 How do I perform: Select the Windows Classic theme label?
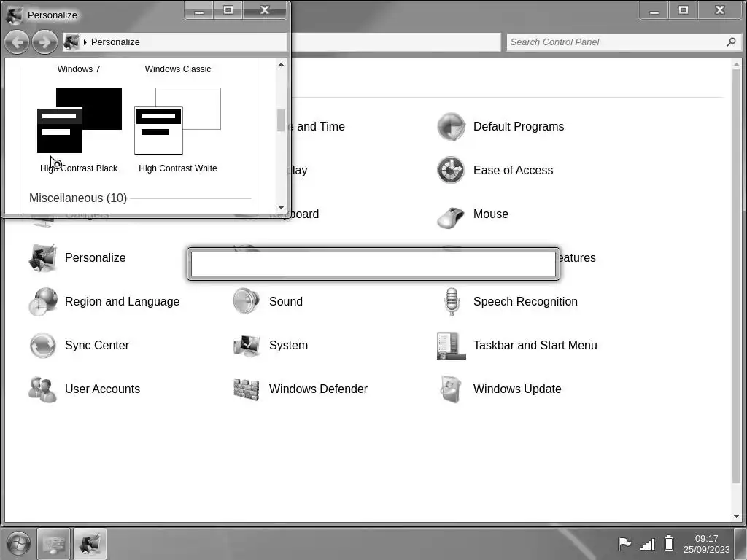tap(178, 69)
